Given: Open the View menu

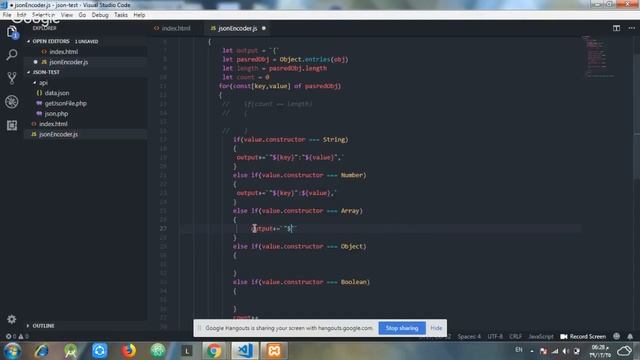Looking at the screenshot, I should tap(67, 15).
